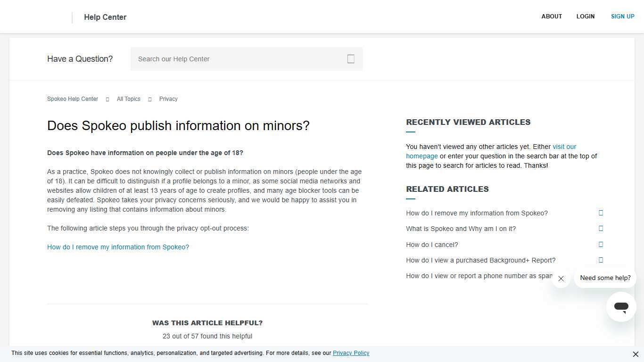This screenshot has width=644, height=362.
Task: Open the ABOUT menu item
Action: pyautogui.click(x=552, y=16)
